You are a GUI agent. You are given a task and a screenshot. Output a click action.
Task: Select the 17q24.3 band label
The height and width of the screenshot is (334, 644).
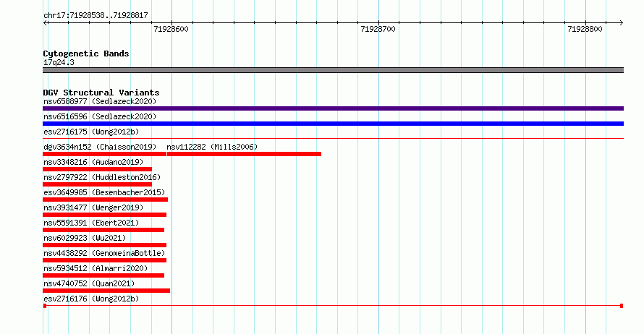59,62
